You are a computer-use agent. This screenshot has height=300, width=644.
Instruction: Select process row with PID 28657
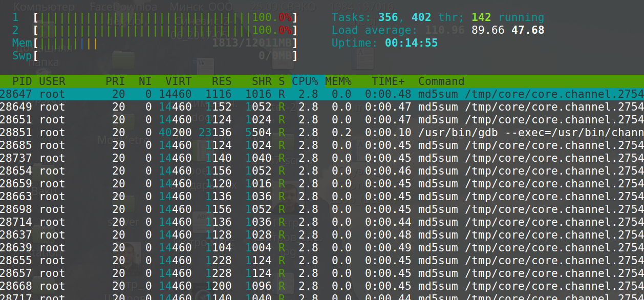click(x=322, y=273)
